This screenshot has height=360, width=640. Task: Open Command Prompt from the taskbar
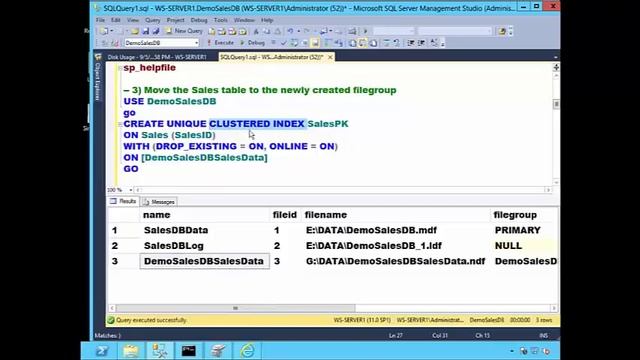coord(189,351)
